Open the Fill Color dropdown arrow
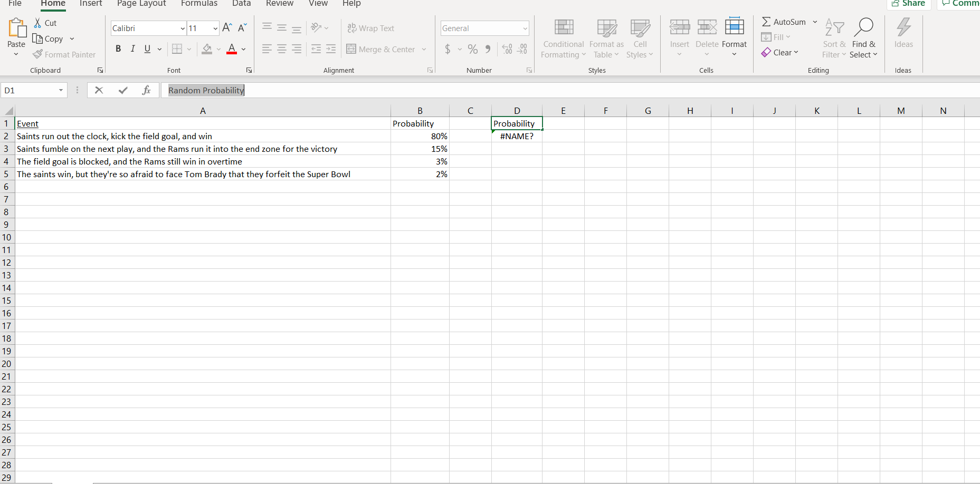 click(x=218, y=49)
